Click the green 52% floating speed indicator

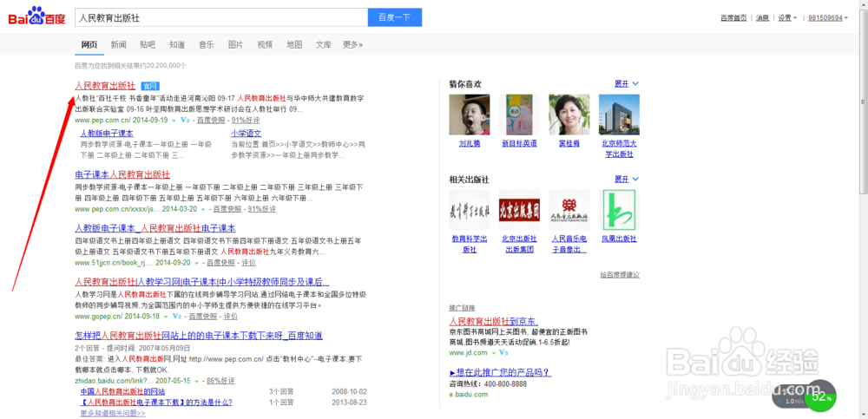(x=820, y=396)
